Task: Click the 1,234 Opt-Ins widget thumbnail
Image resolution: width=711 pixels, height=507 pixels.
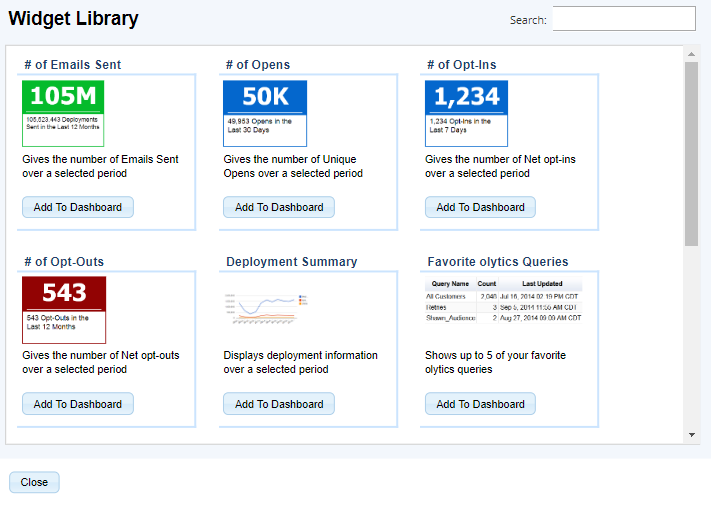Action: 466,113
